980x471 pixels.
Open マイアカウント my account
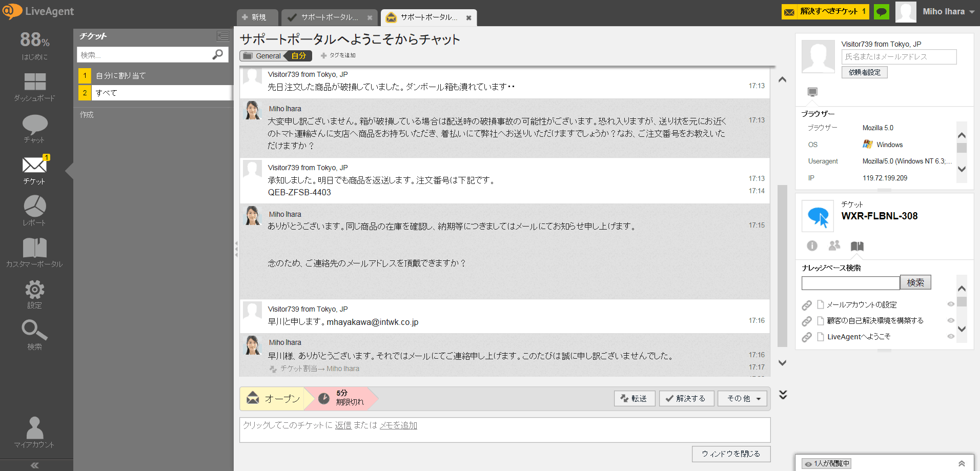34,433
